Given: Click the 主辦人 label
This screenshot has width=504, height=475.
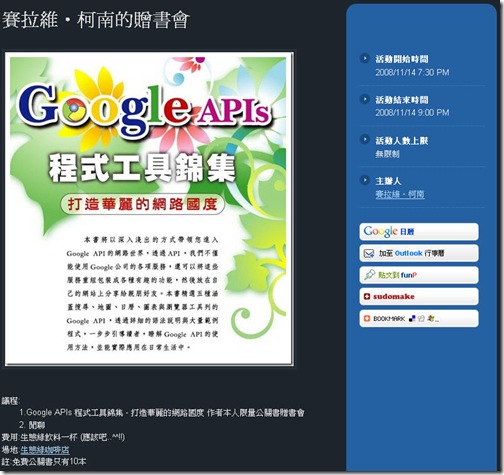Looking at the screenshot, I should (388, 181).
